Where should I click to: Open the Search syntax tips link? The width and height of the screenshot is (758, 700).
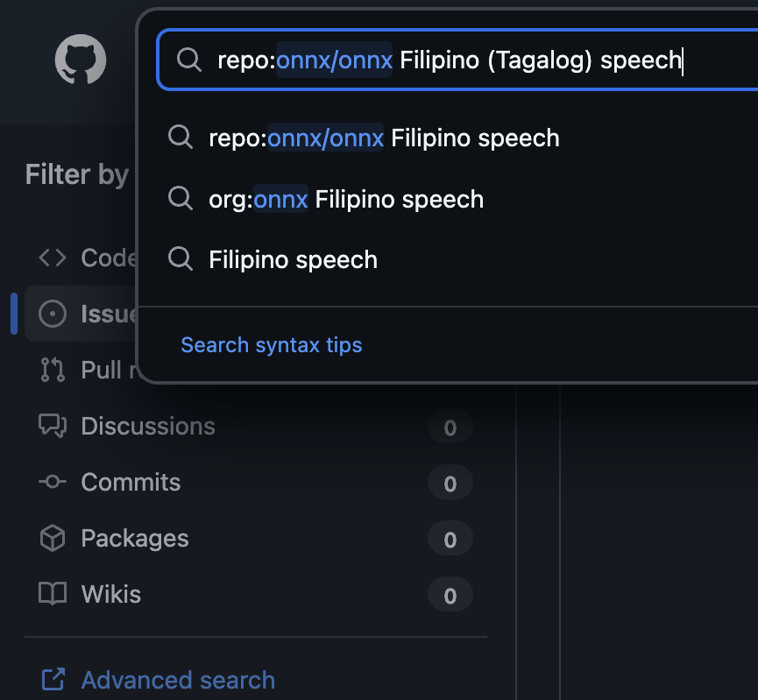click(x=271, y=345)
